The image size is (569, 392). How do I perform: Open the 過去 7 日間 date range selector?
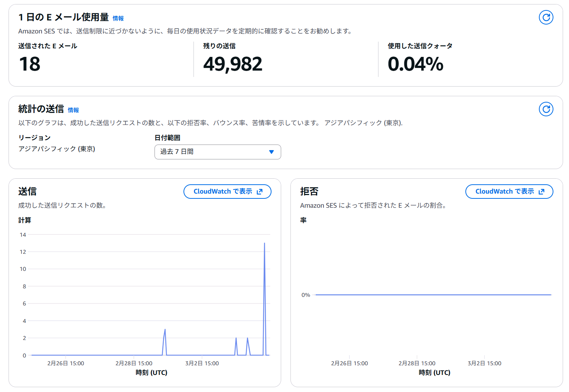tap(217, 152)
